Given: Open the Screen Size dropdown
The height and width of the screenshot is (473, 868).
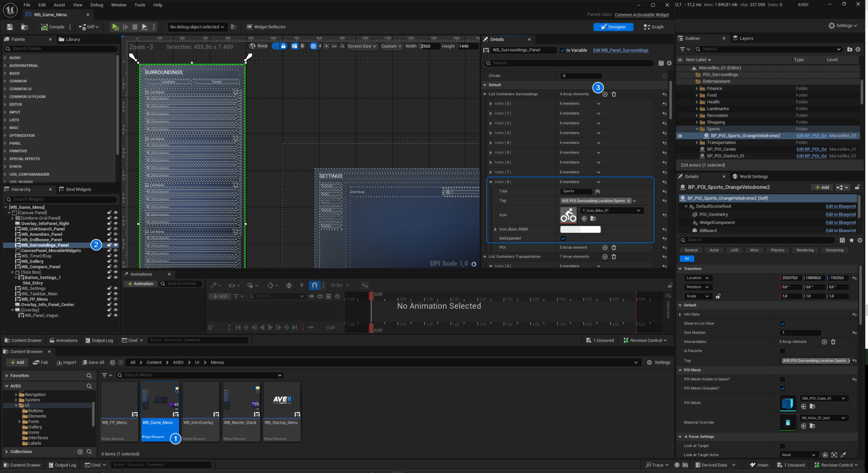Looking at the screenshot, I should click(x=362, y=46).
